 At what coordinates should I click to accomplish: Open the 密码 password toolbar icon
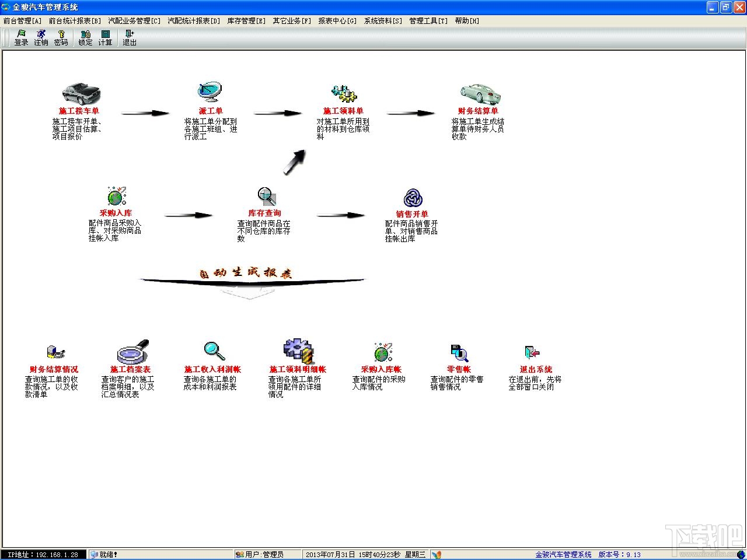pyautogui.click(x=61, y=38)
